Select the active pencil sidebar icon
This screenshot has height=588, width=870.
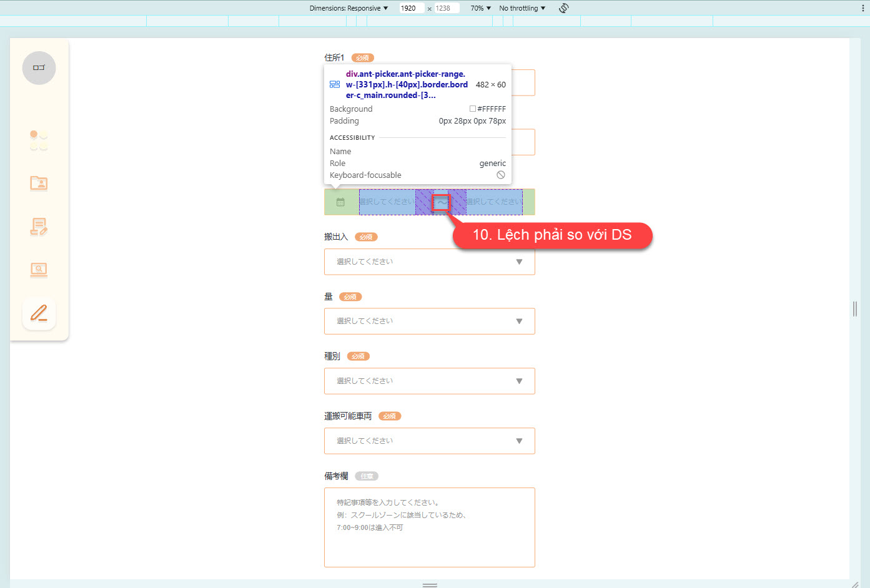pyautogui.click(x=39, y=313)
